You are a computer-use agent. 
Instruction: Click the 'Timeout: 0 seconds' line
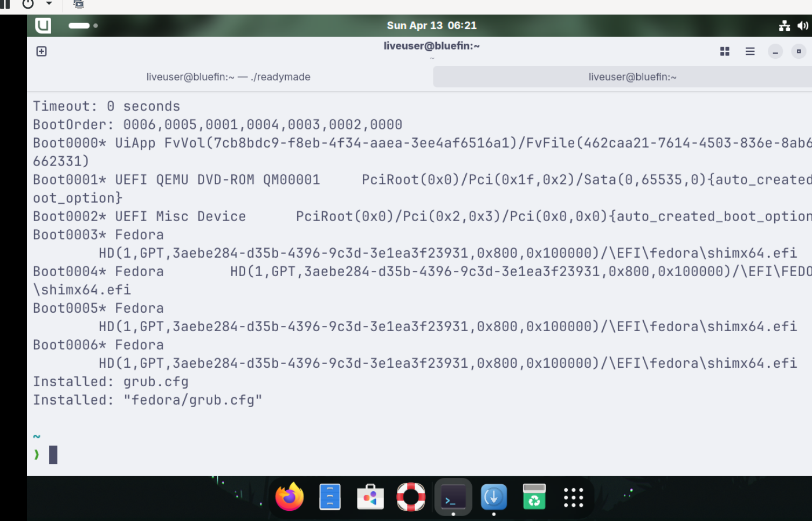pos(106,106)
